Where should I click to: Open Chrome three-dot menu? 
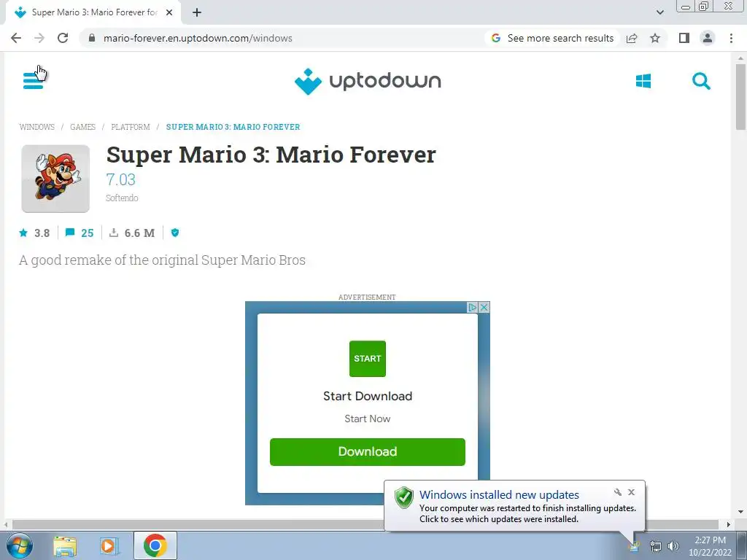[x=731, y=38]
